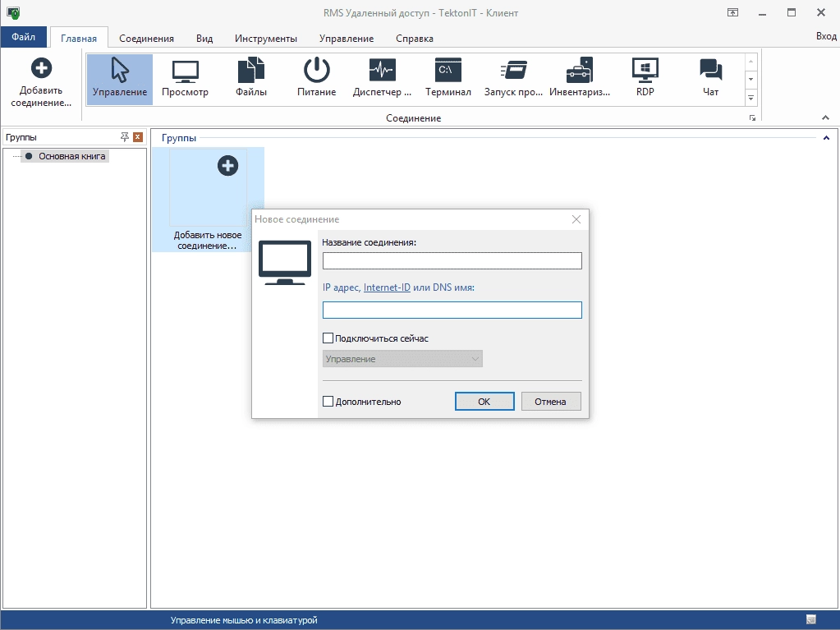Viewport: 840px width, 630px height.
Task: Click the Добавить новое соединение tile
Action: pyautogui.click(x=208, y=200)
